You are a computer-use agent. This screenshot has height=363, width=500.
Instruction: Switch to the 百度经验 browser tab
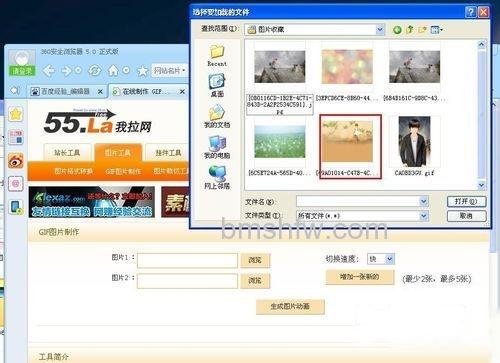point(66,91)
